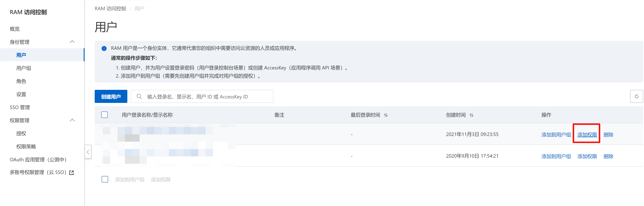The width and height of the screenshot is (644, 206).
Task: Toggle select-all checkbox in table header
Action: pyautogui.click(x=104, y=115)
